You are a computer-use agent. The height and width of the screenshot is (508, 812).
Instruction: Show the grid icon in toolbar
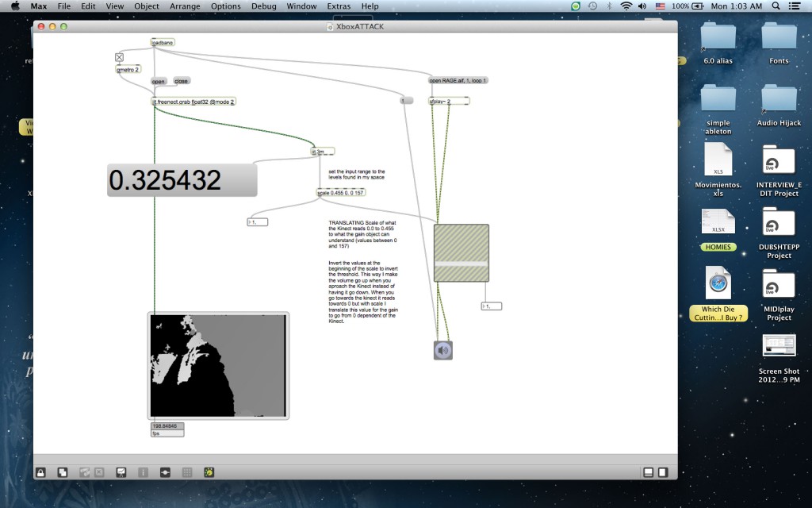[187, 471]
